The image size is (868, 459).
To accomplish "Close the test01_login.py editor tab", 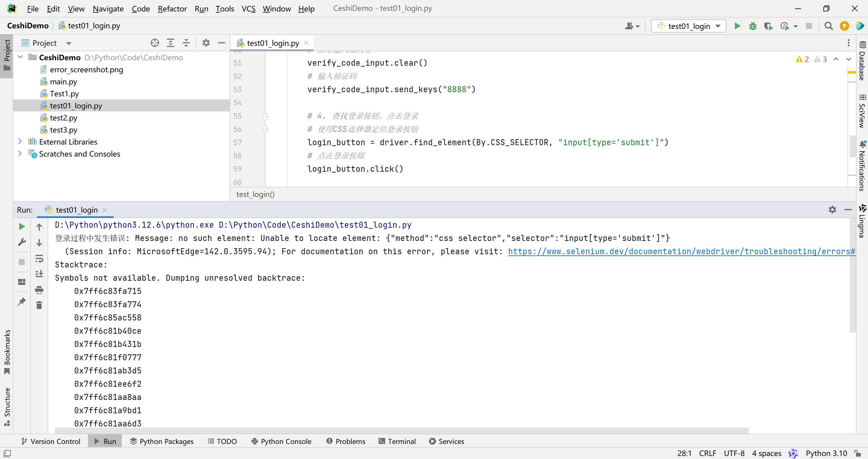I will [306, 43].
